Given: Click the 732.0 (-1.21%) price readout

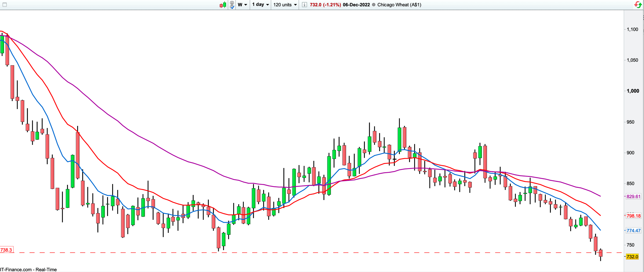Looking at the screenshot, I should pyautogui.click(x=325, y=5).
